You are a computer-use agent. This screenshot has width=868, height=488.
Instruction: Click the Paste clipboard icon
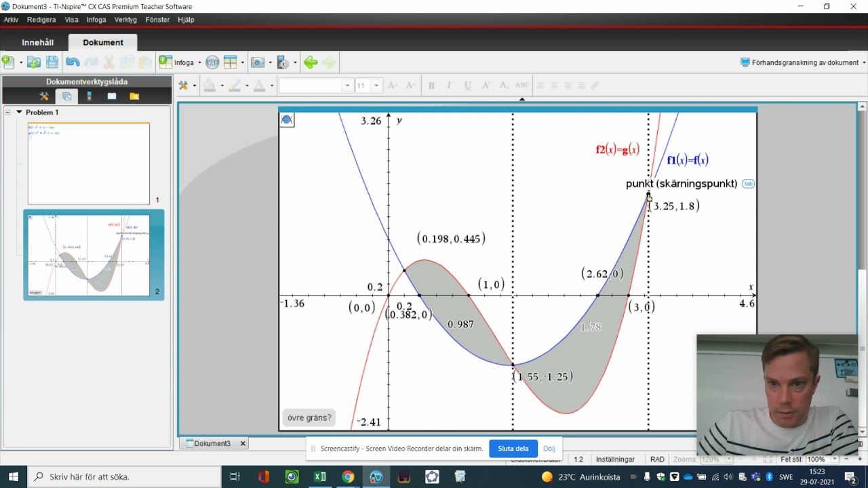click(x=145, y=62)
